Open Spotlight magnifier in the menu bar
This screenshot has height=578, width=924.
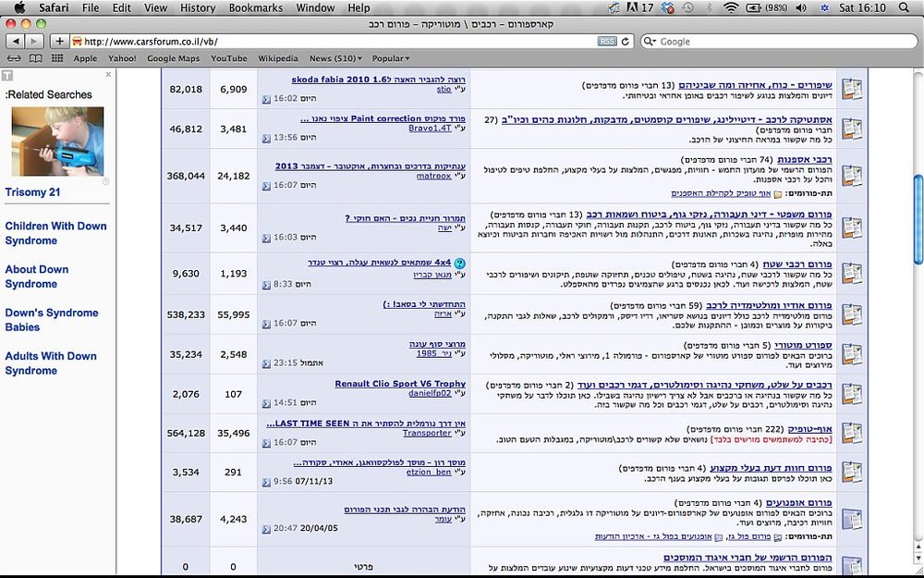[904, 7]
